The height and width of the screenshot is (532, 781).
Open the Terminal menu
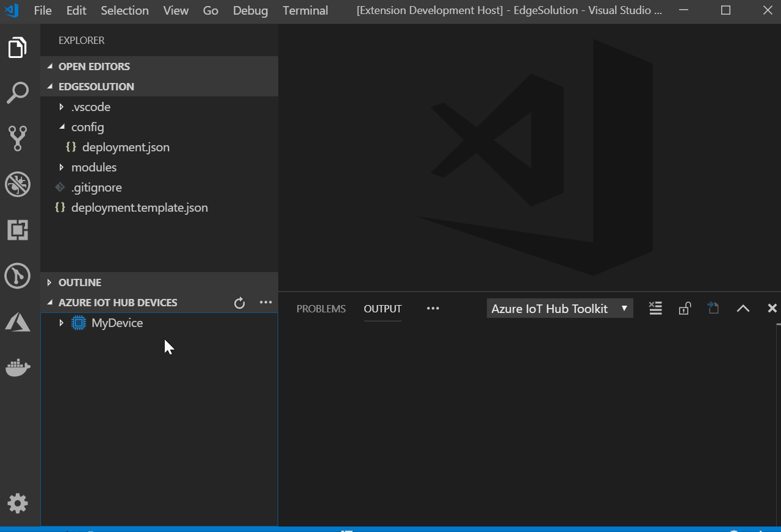tap(305, 10)
